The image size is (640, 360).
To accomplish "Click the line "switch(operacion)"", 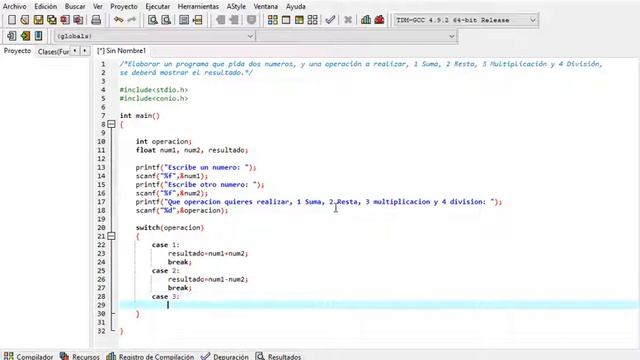I will click(x=170, y=228).
